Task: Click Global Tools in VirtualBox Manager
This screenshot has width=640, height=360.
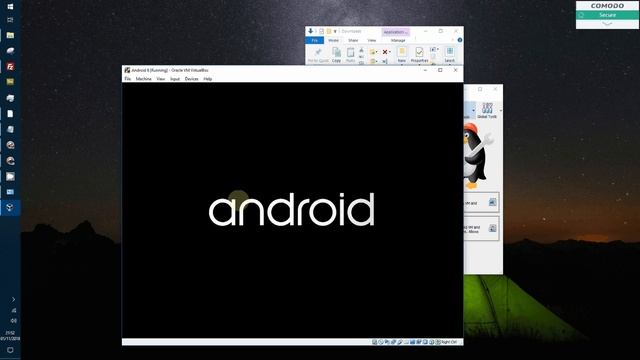Action: [487, 111]
